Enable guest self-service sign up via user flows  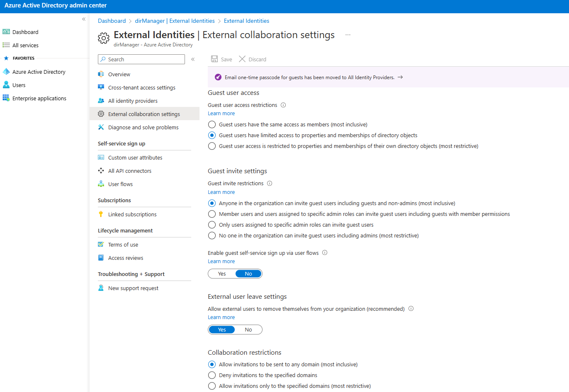coord(222,273)
